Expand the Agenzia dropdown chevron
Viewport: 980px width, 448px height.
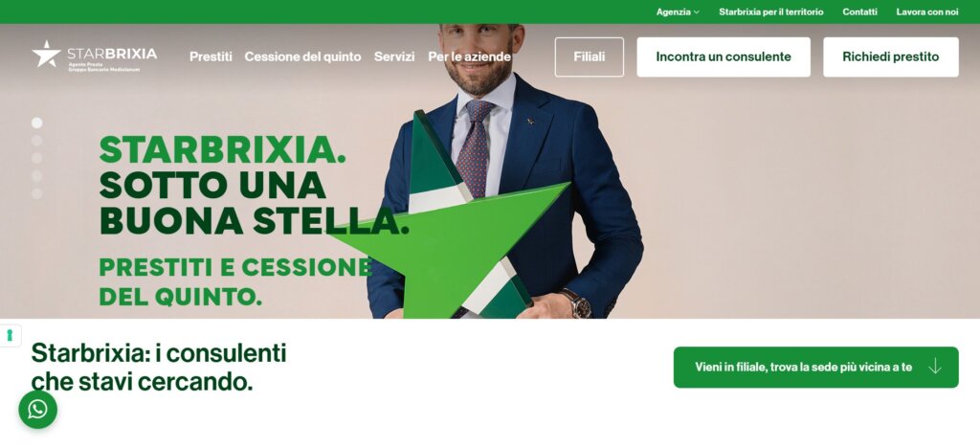click(x=697, y=11)
